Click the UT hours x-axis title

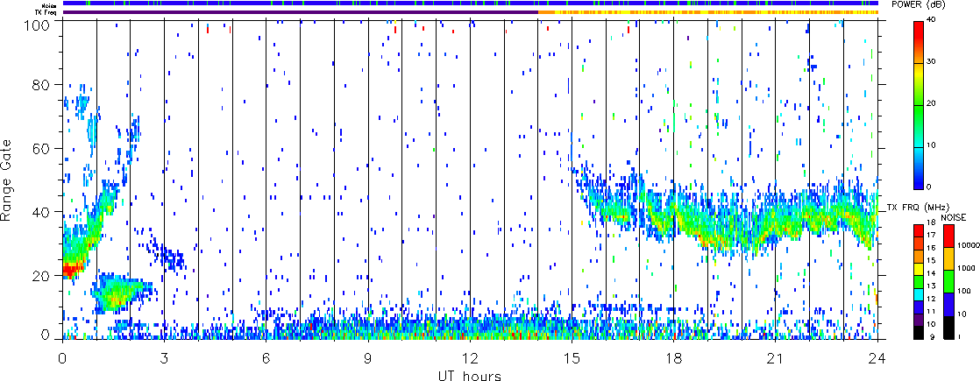click(469, 374)
